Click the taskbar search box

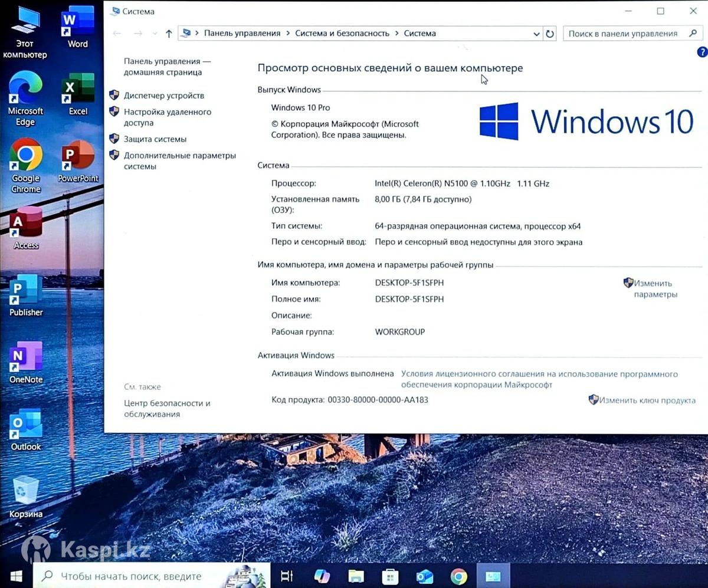click(x=150, y=576)
